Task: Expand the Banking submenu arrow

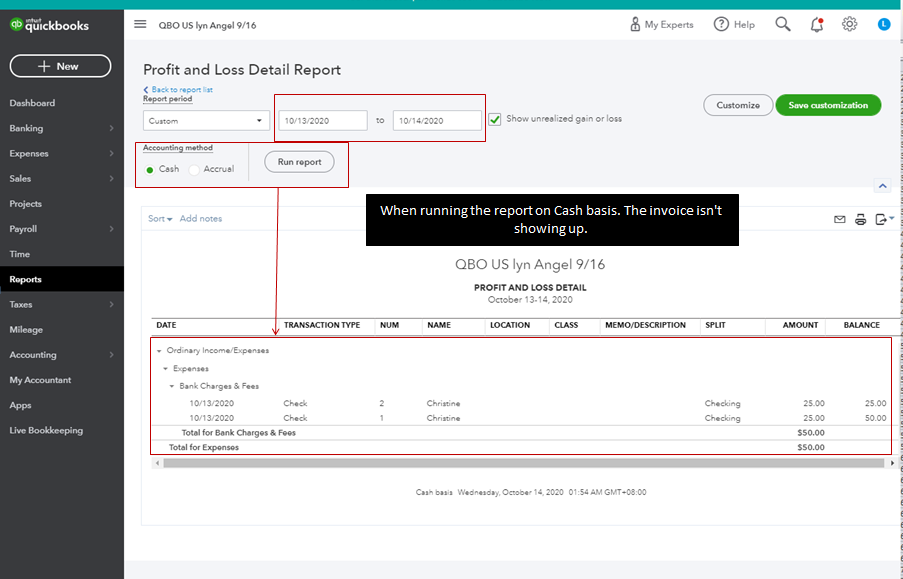Action: coord(111,128)
